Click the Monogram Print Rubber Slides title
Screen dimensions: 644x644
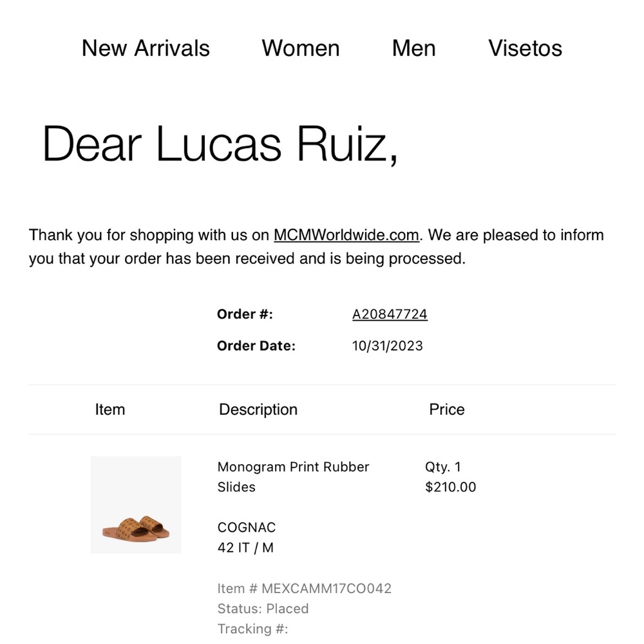[293, 477]
